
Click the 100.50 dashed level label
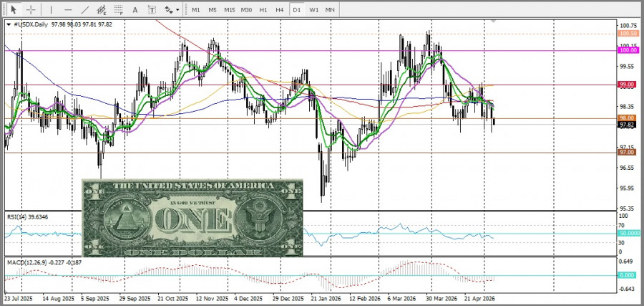pyautogui.click(x=628, y=33)
